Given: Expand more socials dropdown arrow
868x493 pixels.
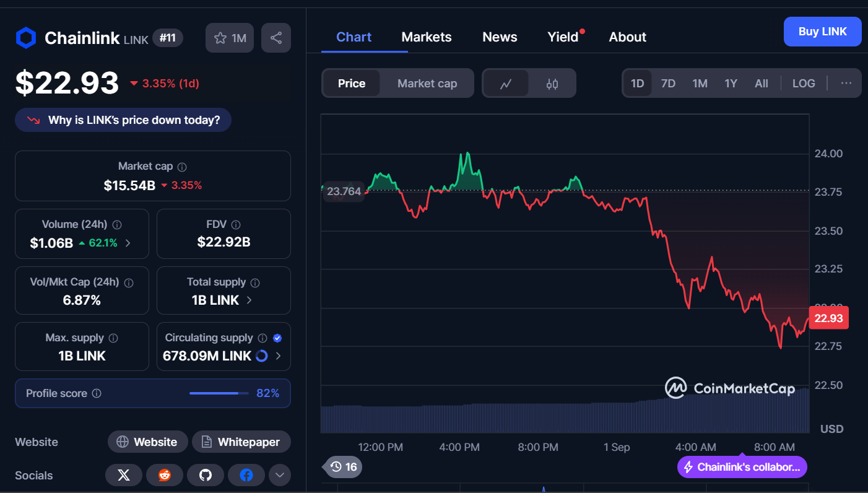Looking at the screenshot, I should (280, 475).
